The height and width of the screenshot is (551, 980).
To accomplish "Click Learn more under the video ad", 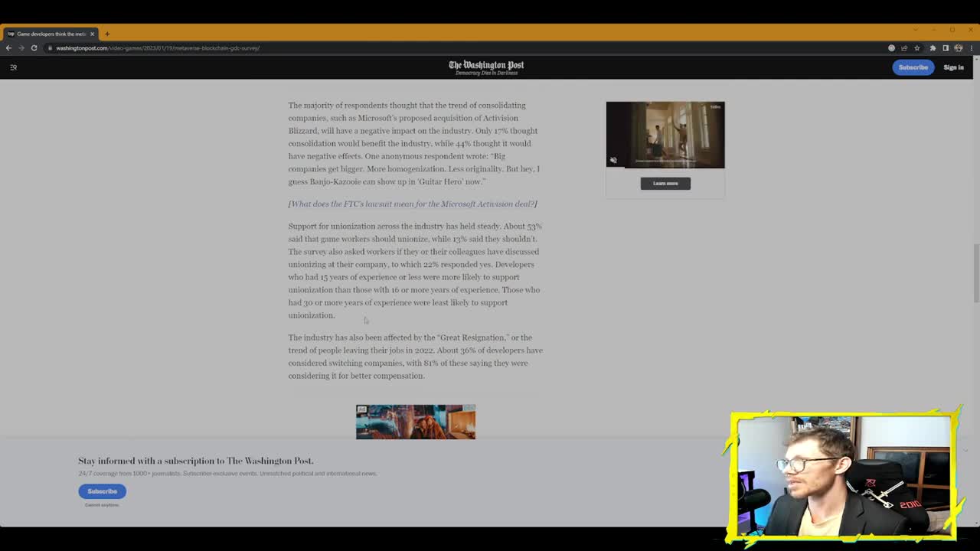I will [665, 183].
